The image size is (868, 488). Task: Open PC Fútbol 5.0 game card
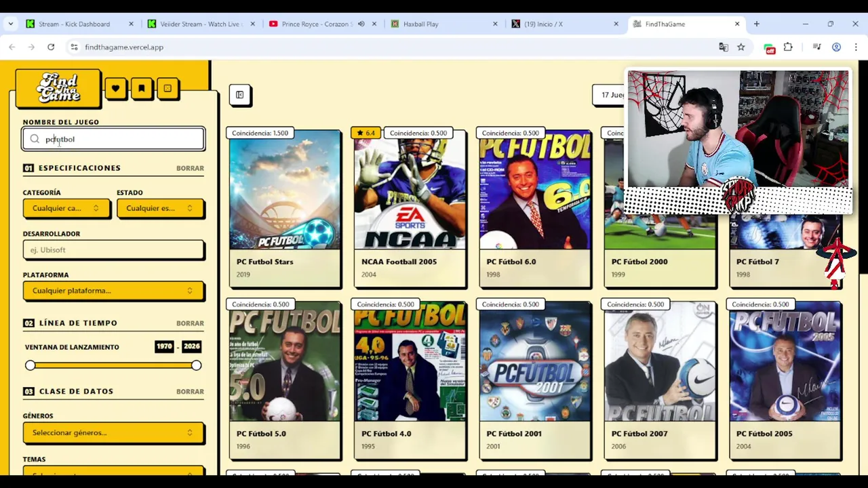point(285,380)
